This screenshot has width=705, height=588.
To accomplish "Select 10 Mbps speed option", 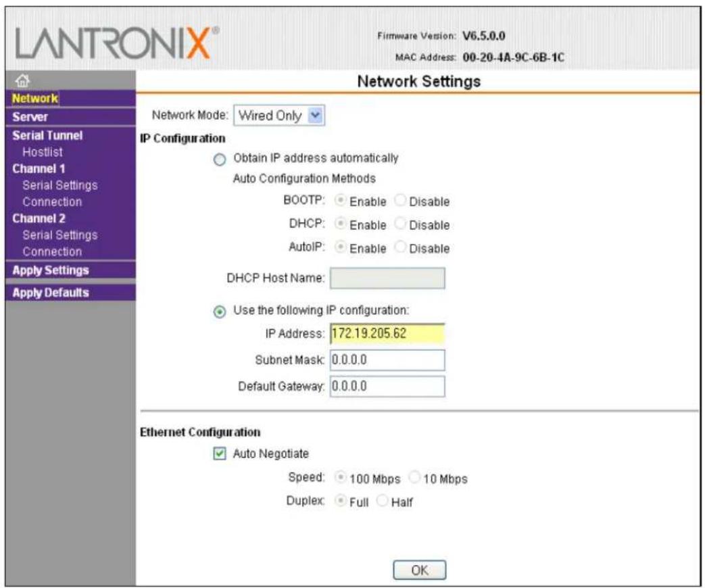I will point(414,477).
